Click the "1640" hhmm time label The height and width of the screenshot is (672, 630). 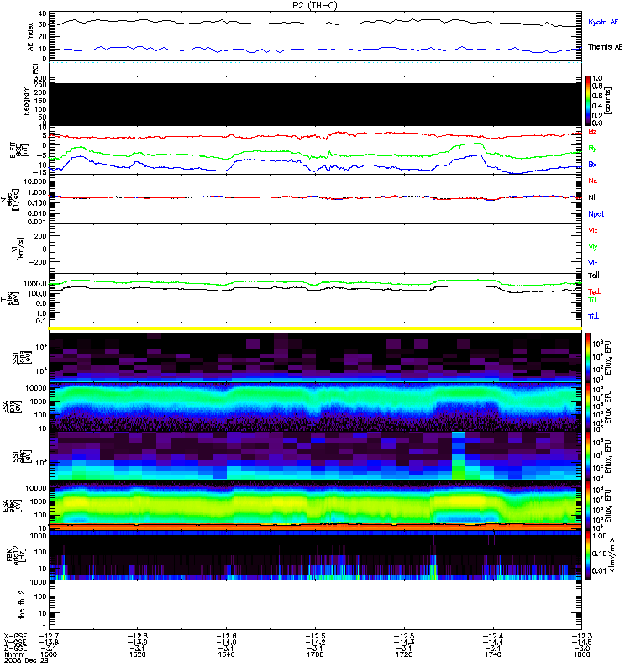point(226,654)
